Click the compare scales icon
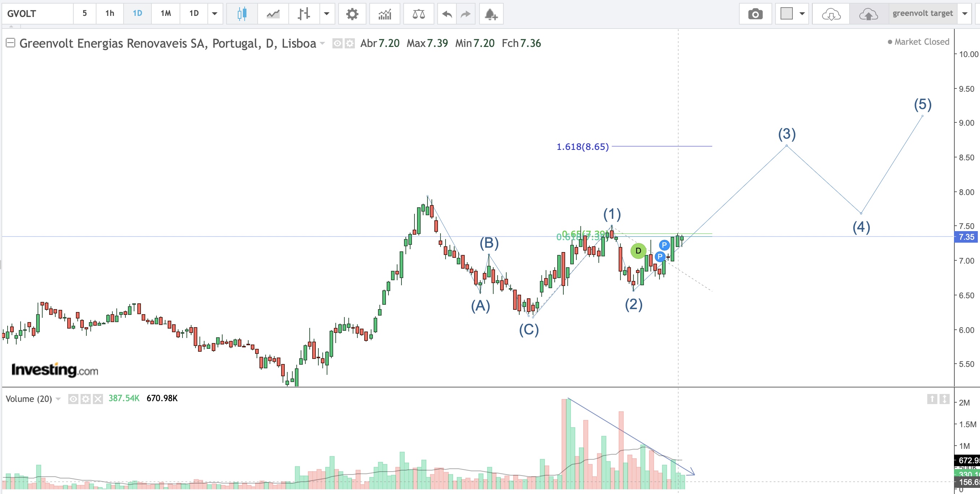Image resolution: width=980 pixels, height=494 pixels. pos(418,14)
